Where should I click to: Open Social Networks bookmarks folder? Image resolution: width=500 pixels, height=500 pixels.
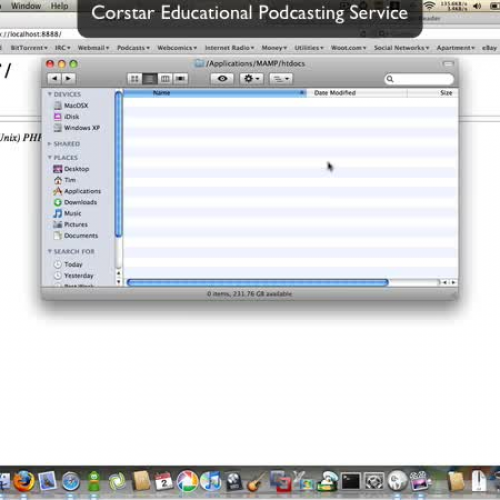point(401,48)
